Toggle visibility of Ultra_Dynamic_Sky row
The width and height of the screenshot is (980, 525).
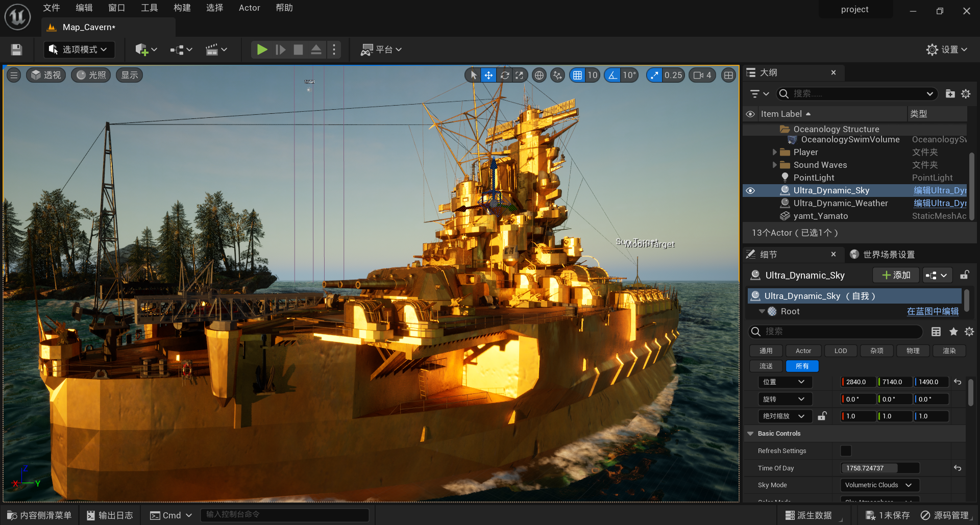coord(750,190)
